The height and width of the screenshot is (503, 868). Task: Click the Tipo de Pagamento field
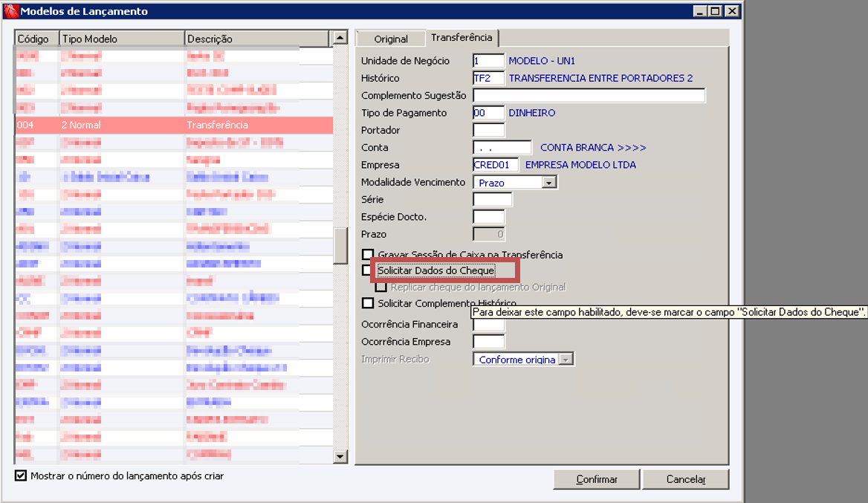[488, 113]
